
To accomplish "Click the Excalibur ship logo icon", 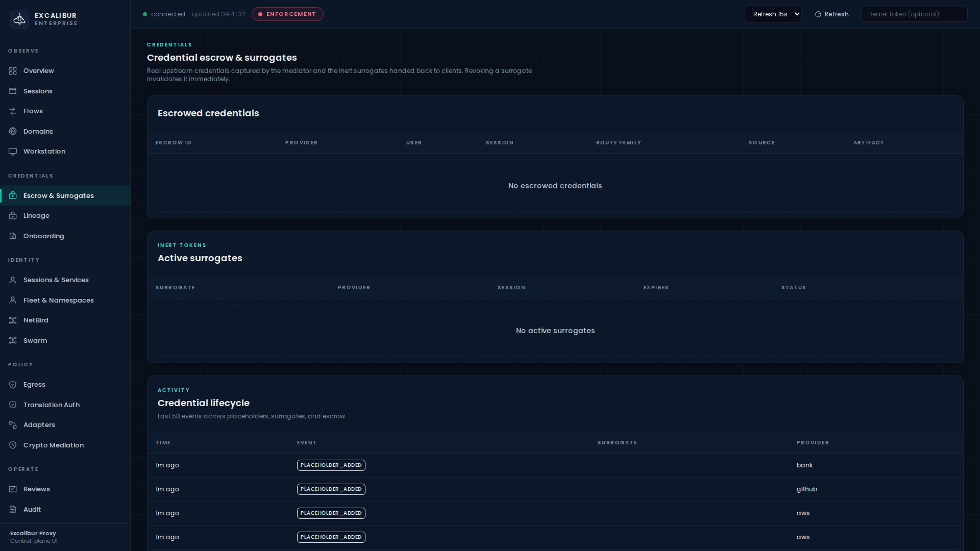I will point(19,19).
